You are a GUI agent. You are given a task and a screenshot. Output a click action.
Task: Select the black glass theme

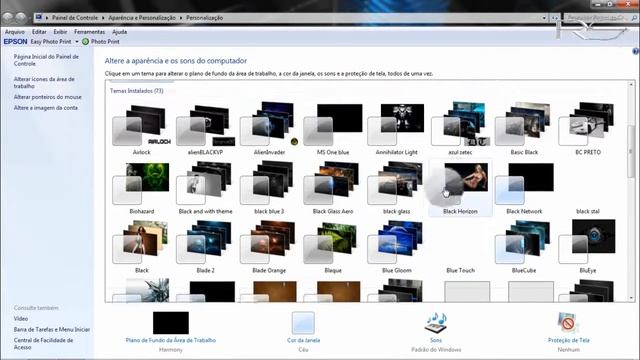(x=396, y=189)
